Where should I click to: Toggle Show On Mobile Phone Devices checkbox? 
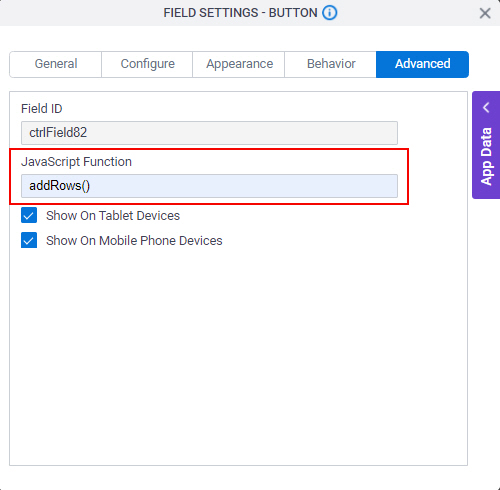(x=29, y=240)
